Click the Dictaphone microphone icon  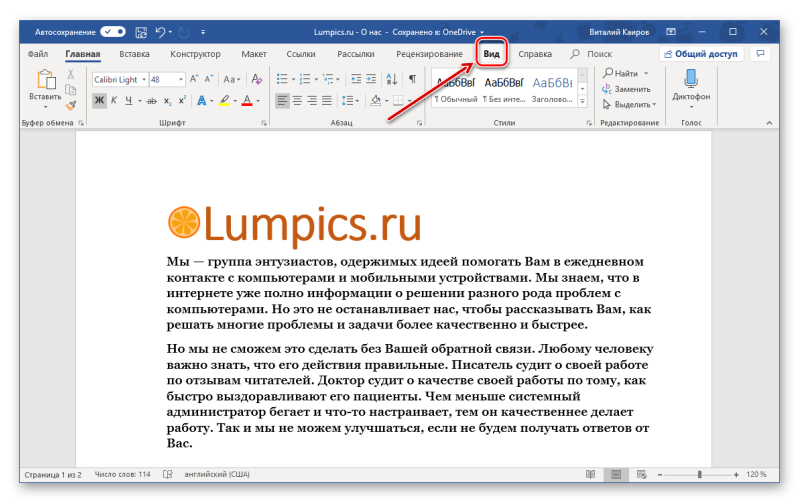(691, 79)
